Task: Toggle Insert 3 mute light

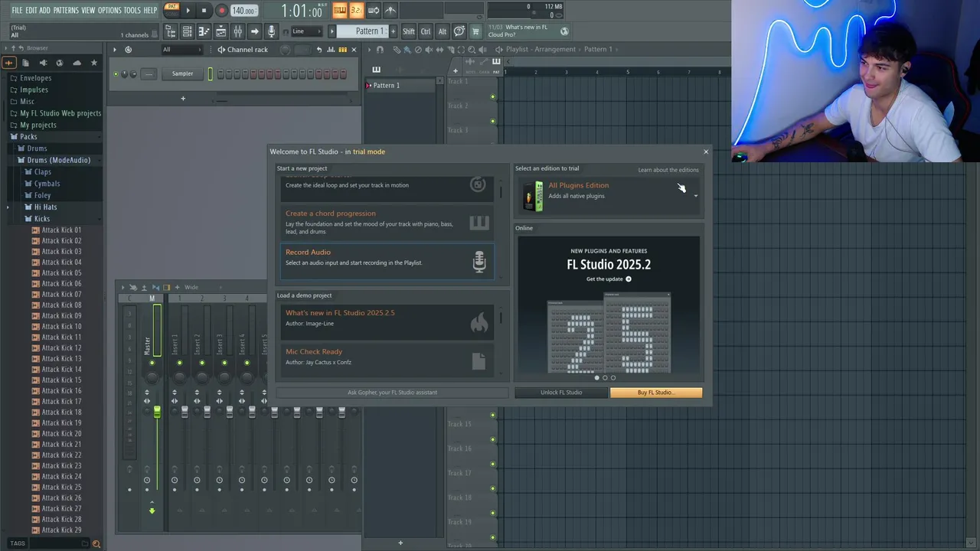Action: pyautogui.click(x=224, y=363)
